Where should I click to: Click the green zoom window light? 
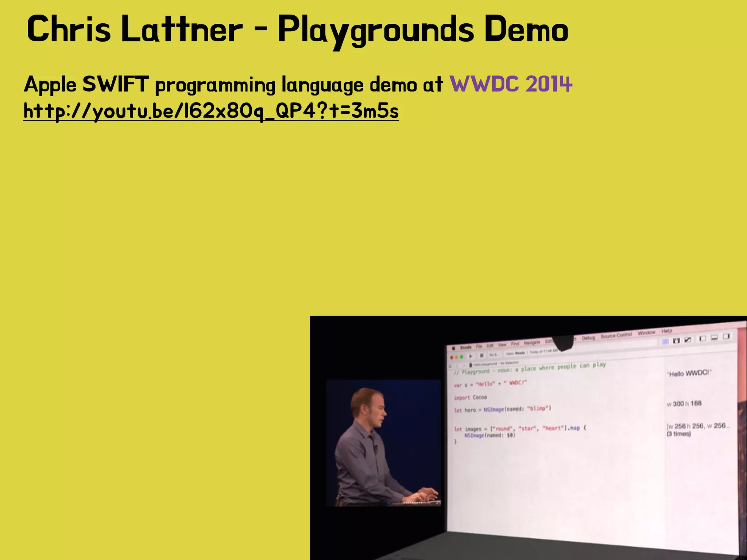pyautogui.click(x=461, y=357)
